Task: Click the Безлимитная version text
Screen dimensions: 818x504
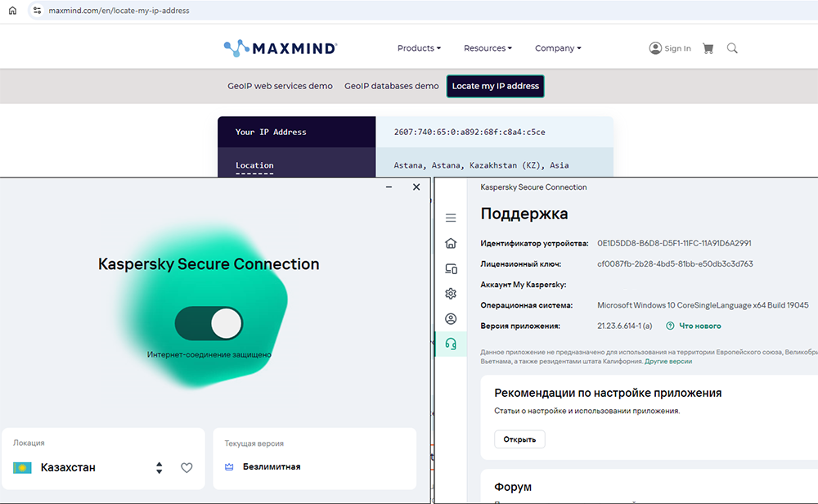Action: (272, 467)
